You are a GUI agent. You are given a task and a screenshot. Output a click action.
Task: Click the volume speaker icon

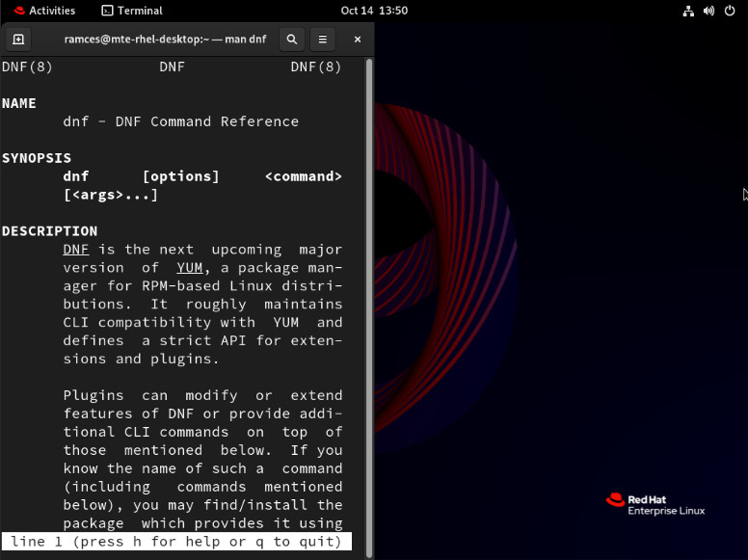click(708, 11)
